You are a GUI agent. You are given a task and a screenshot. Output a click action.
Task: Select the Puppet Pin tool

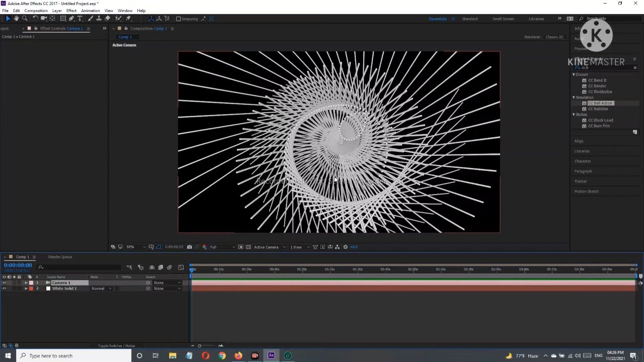point(128,19)
